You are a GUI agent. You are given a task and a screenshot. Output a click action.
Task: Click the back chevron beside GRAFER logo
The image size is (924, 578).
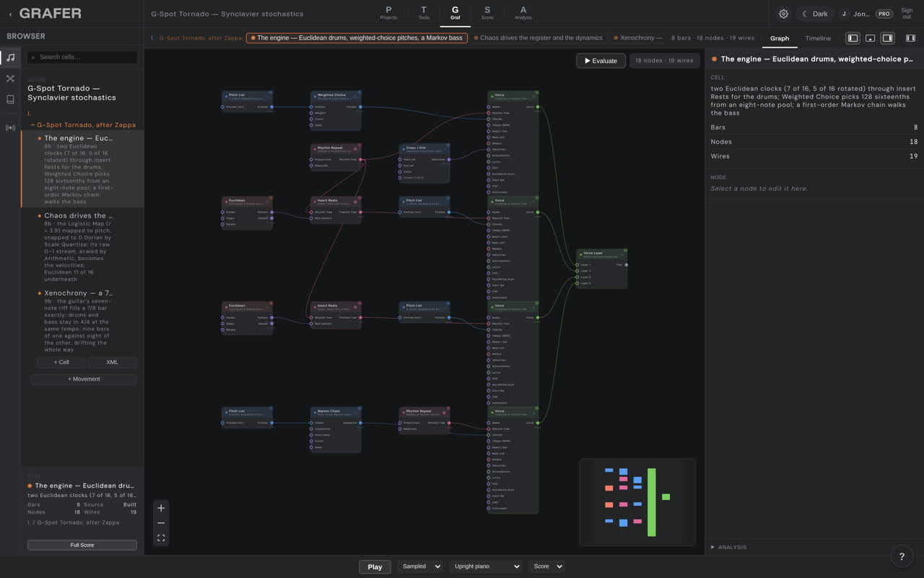(10, 14)
